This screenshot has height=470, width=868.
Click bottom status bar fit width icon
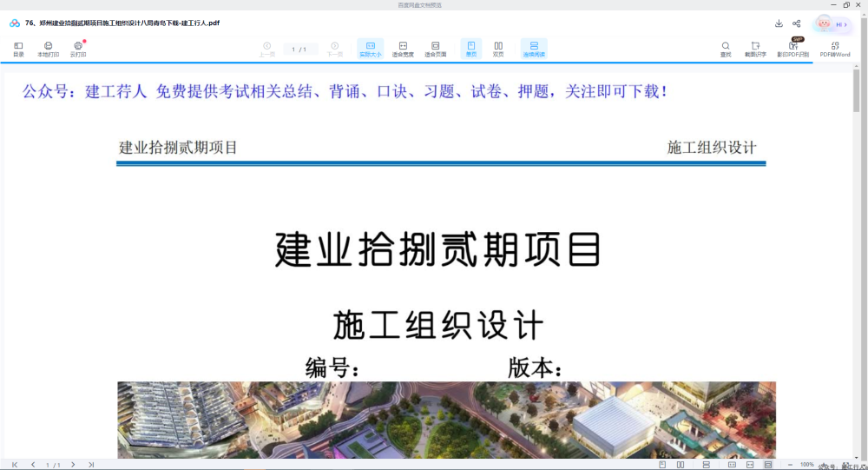pyautogui.click(x=750, y=465)
